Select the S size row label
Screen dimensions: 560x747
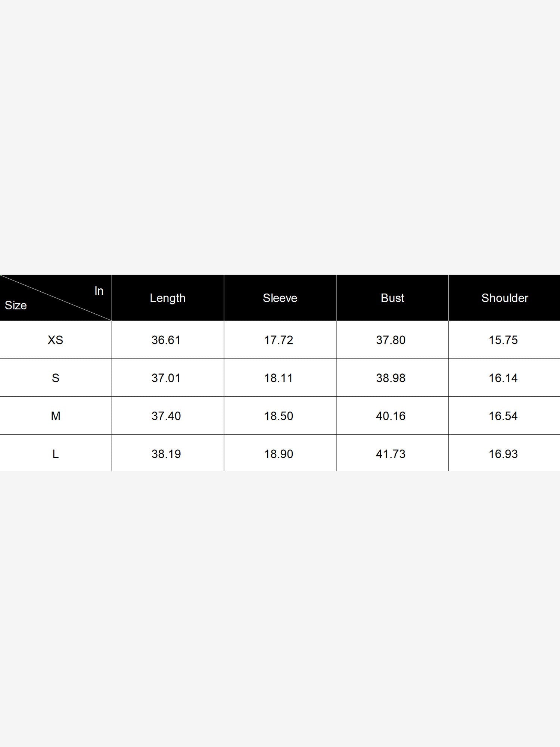pyautogui.click(x=55, y=378)
